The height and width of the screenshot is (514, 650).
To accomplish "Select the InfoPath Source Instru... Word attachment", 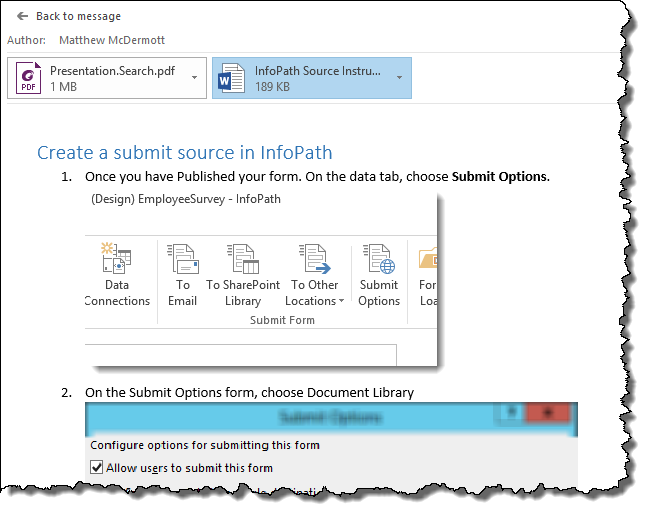I will (312, 78).
